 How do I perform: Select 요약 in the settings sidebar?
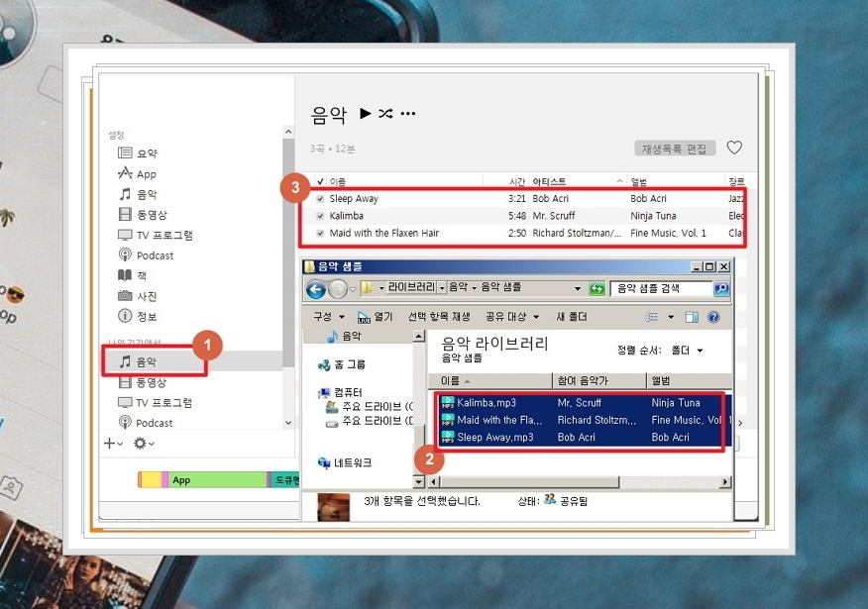(x=138, y=153)
